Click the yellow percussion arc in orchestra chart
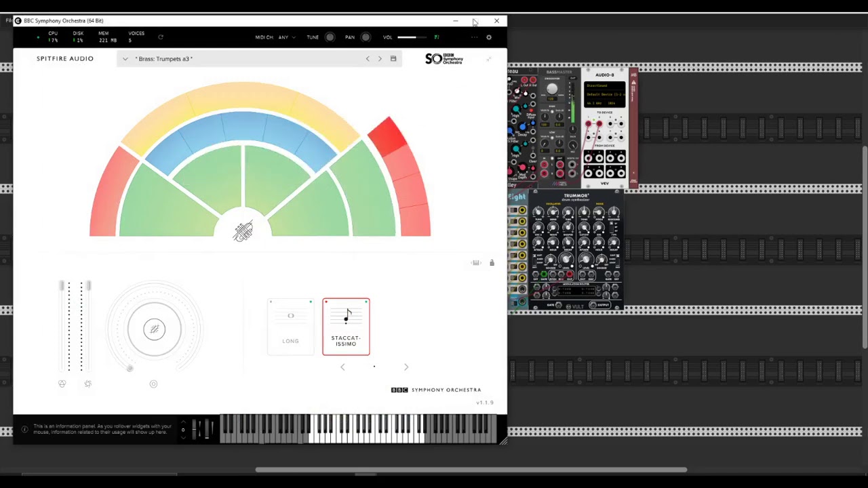 pos(241,95)
